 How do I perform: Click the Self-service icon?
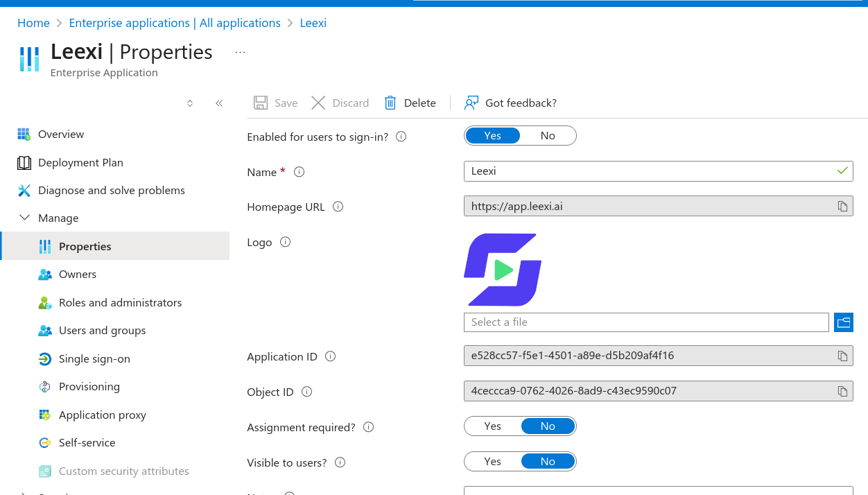tap(45, 442)
